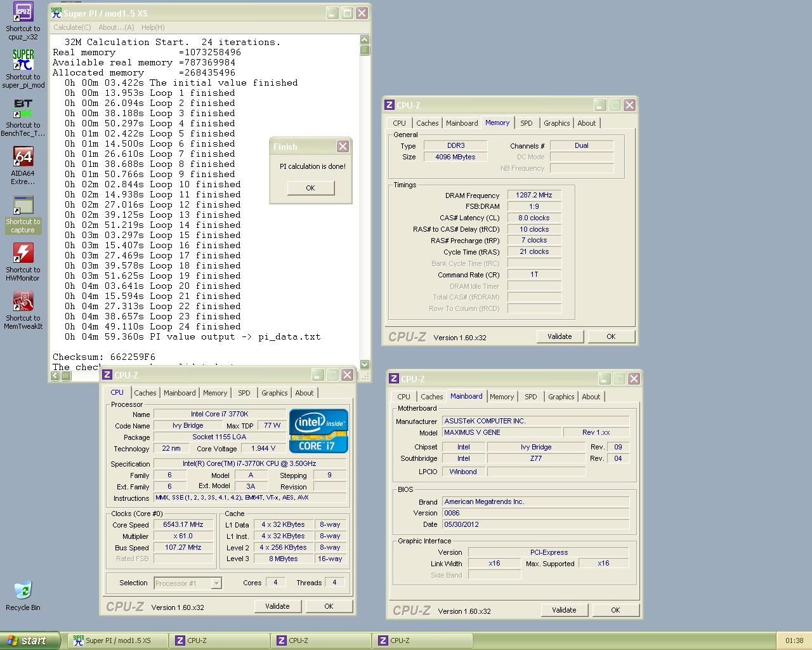Screen dimensions: 812x650
Task: Click OK in Mainboard CPU-Z window
Action: (615, 610)
